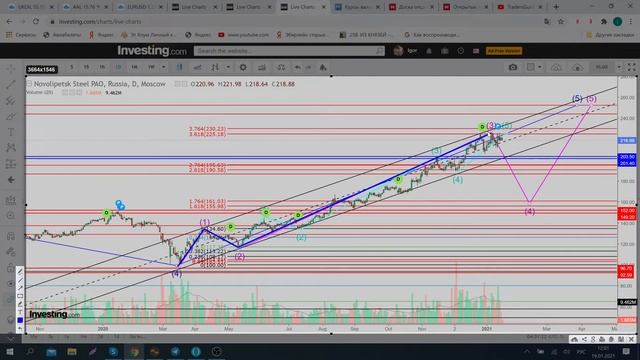
Task: Toggle hide all drawings eye icon
Action: (x=11, y=284)
